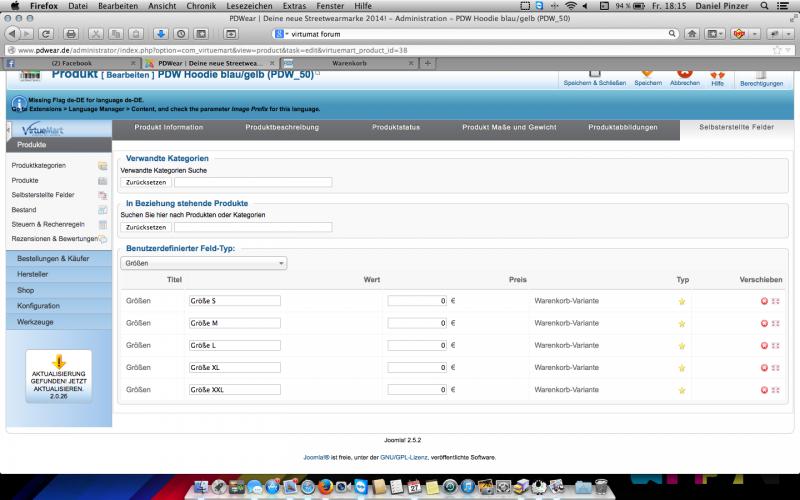Expand the Bestellungen & Käufer sidebar section
800x500 pixels.
coord(53,258)
